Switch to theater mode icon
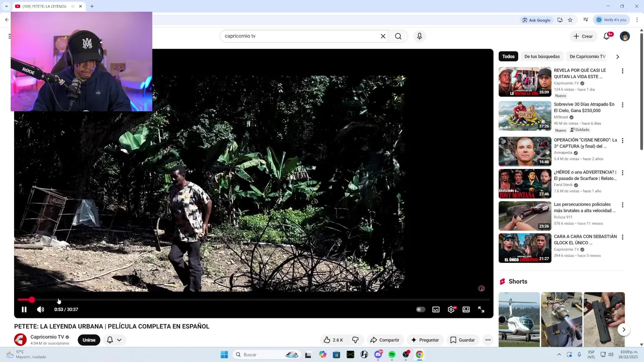Image resolution: width=644 pixels, height=362 pixels. point(466,310)
